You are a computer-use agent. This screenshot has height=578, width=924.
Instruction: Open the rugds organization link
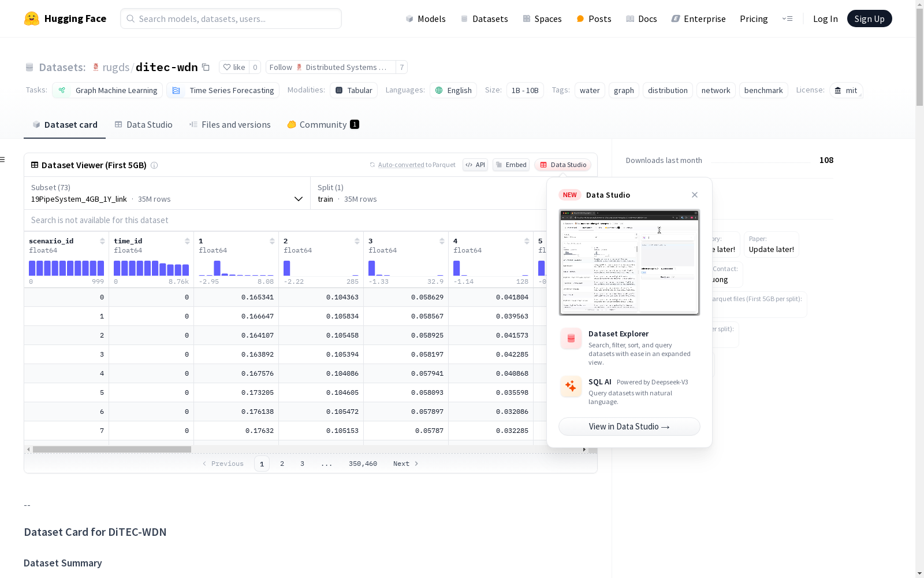116,67
